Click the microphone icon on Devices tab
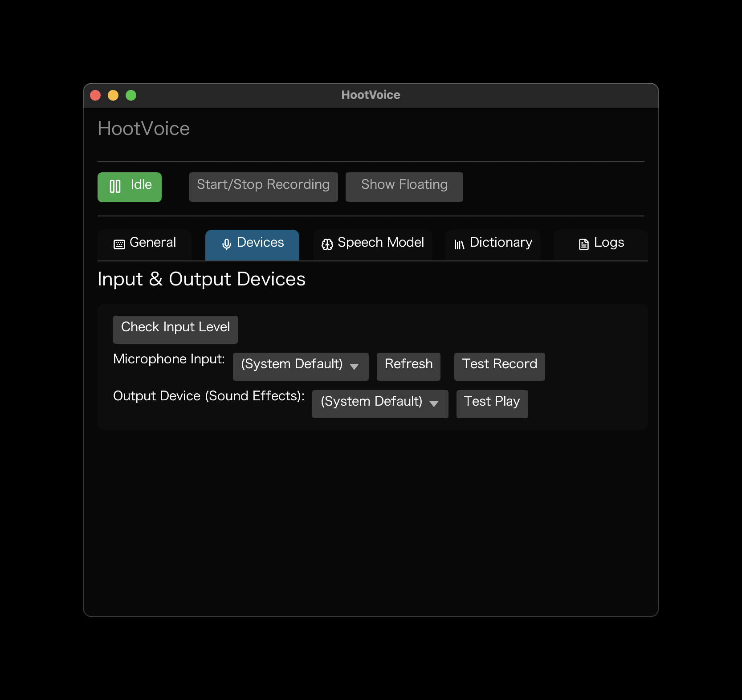Image resolution: width=742 pixels, height=700 pixels. [x=227, y=244]
